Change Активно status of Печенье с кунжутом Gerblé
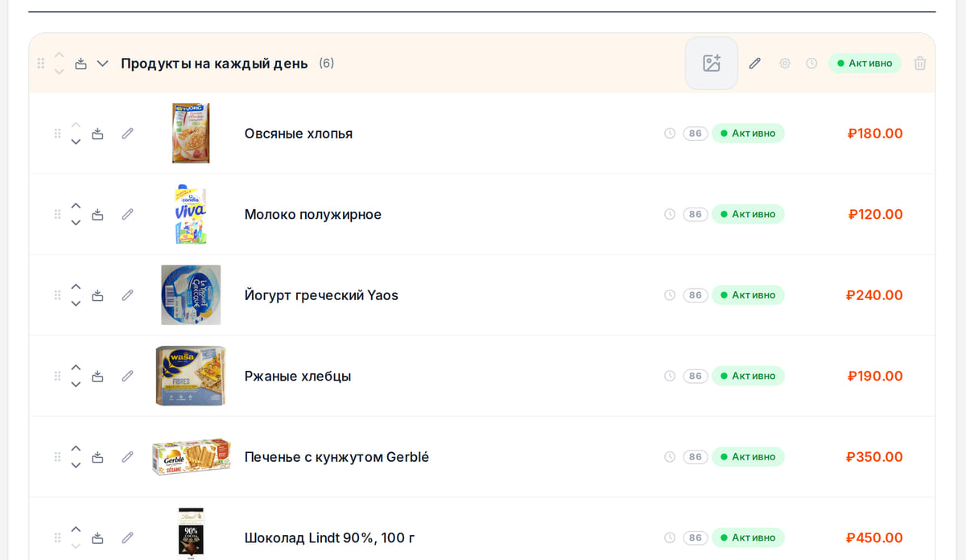The width and height of the screenshot is (966, 560). point(748,457)
